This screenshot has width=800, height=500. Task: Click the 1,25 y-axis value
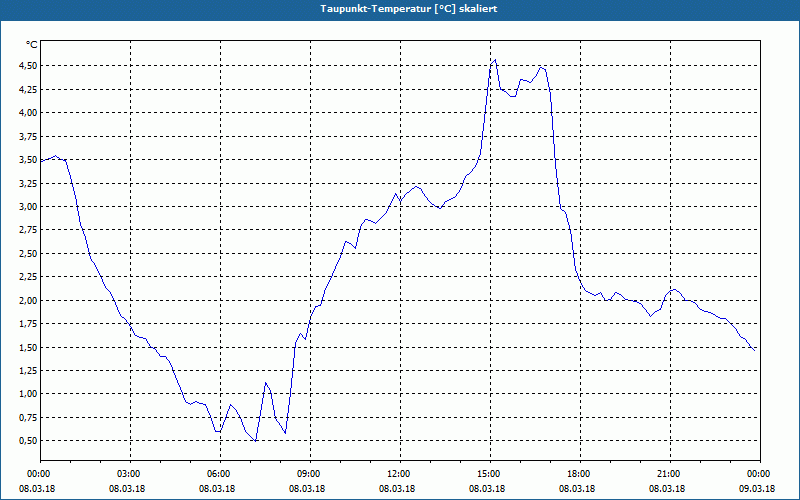(x=29, y=371)
